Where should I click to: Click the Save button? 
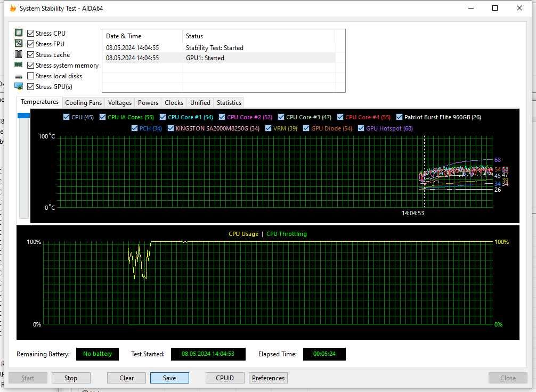(169, 378)
